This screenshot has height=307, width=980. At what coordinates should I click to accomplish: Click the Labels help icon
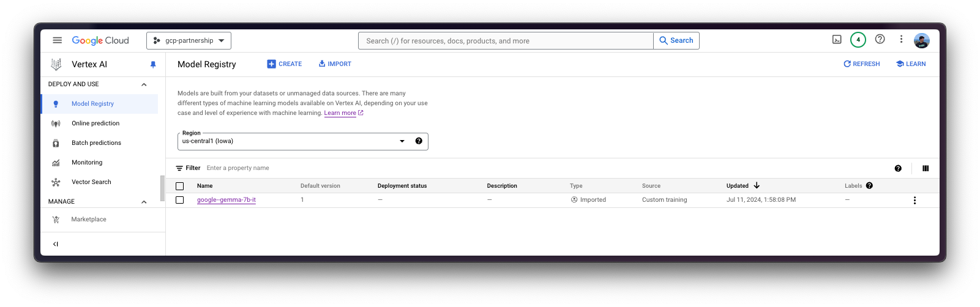(869, 186)
